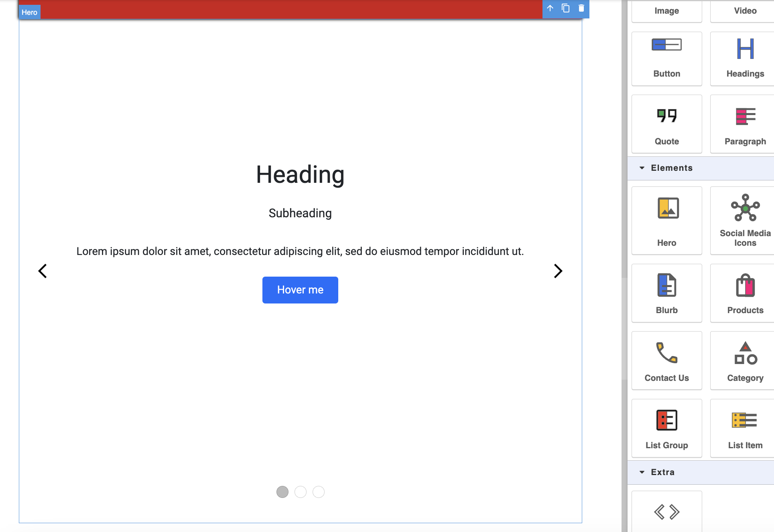Collapse the Extra section
This screenshot has height=532, width=774.
(x=701, y=472)
